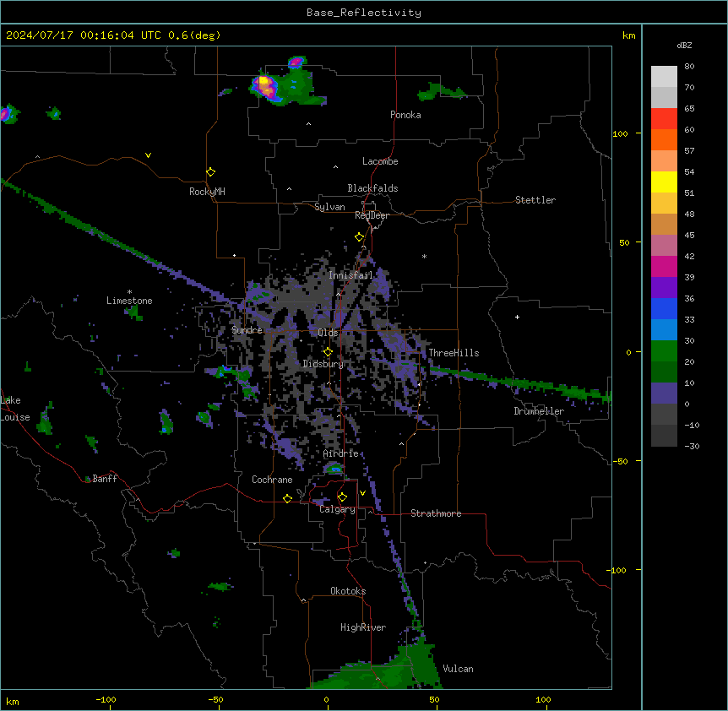The height and width of the screenshot is (711, 728).
Task: Click the green echo patch northeast of Ponoka
Action: [441, 91]
